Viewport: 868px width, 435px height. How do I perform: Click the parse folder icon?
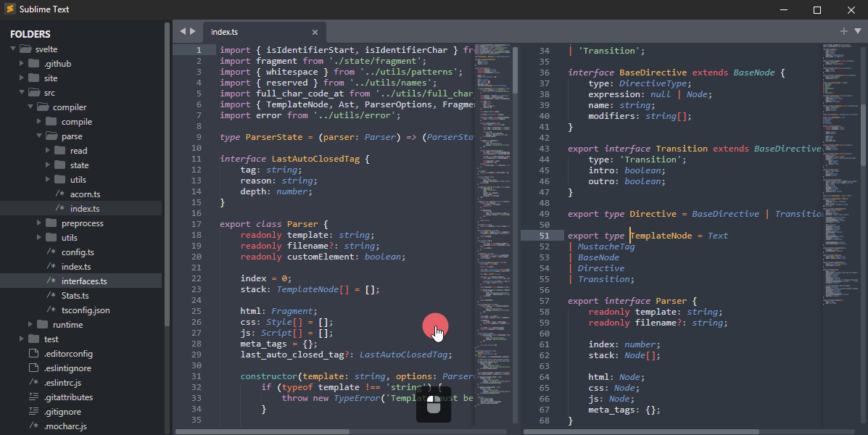(x=51, y=136)
